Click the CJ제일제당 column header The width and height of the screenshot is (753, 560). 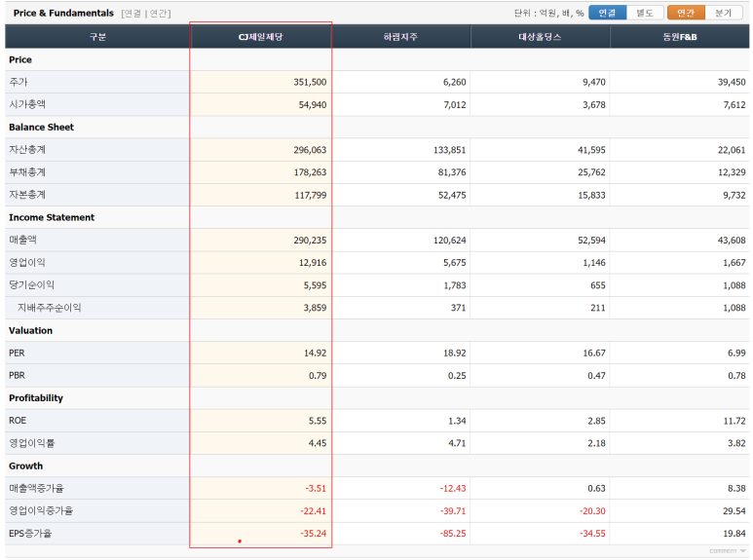click(261, 37)
